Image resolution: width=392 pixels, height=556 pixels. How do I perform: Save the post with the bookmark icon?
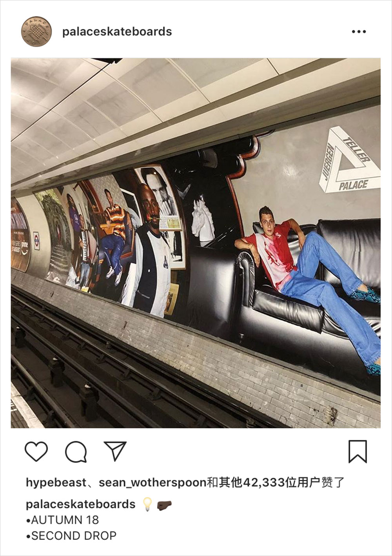coord(358,451)
